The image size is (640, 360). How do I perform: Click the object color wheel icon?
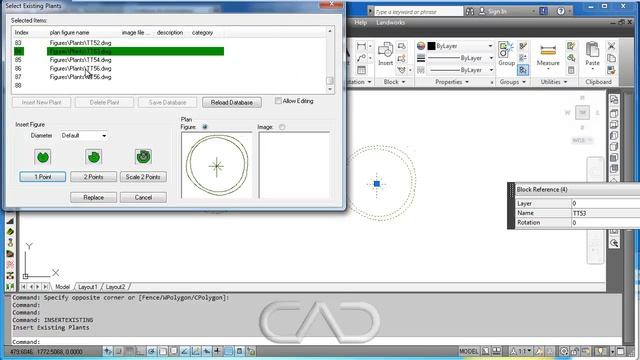point(421,46)
